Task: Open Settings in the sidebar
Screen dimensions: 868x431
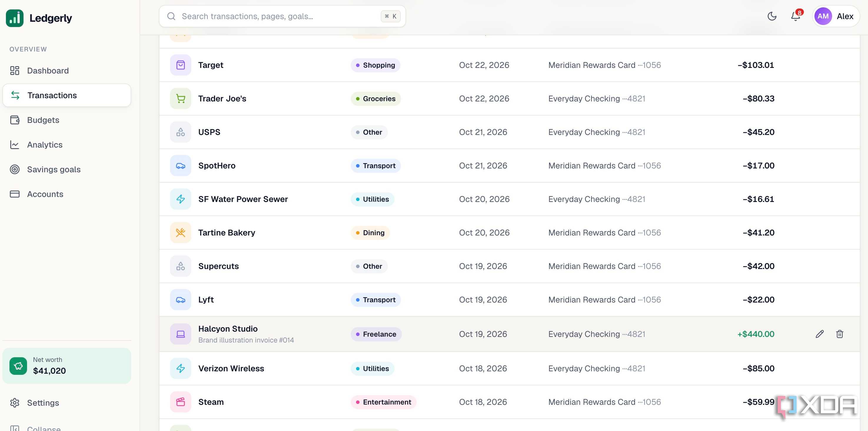Action: [67, 403]
